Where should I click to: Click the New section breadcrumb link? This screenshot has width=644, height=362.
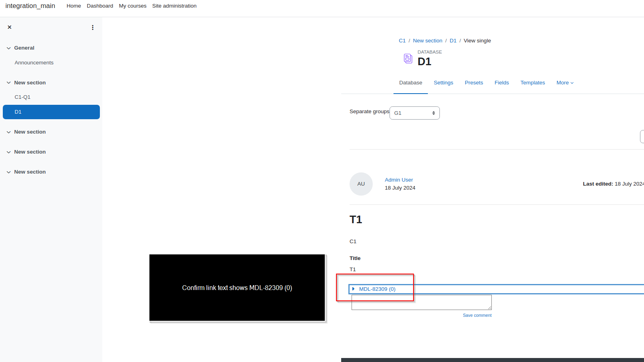click(x=427, y=41)
